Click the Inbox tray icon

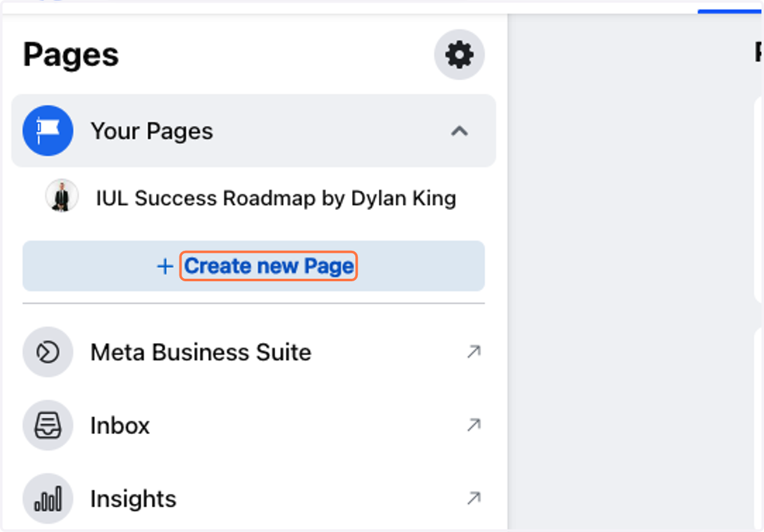(48, 425)
